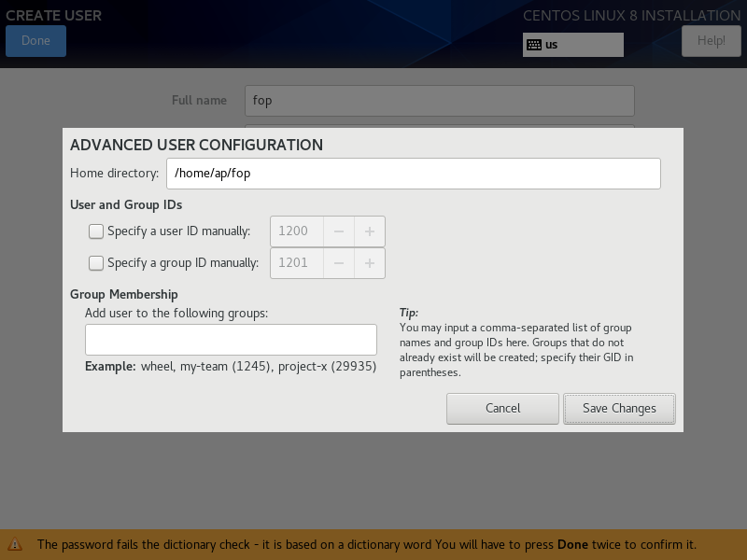Viewport: 747px width, 560px height.
Task: Decrease the user ID with minus button
Action: pos(339,231)
